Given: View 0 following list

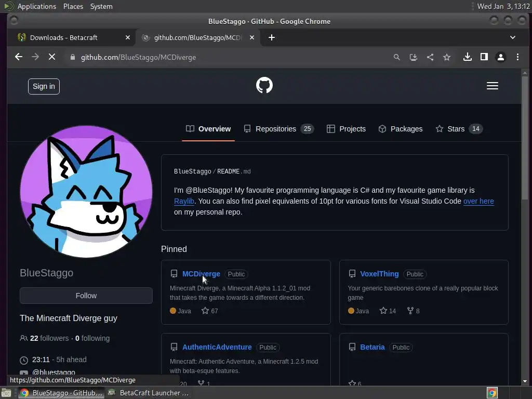Looking at the screenshot, I should pos(92,338).
